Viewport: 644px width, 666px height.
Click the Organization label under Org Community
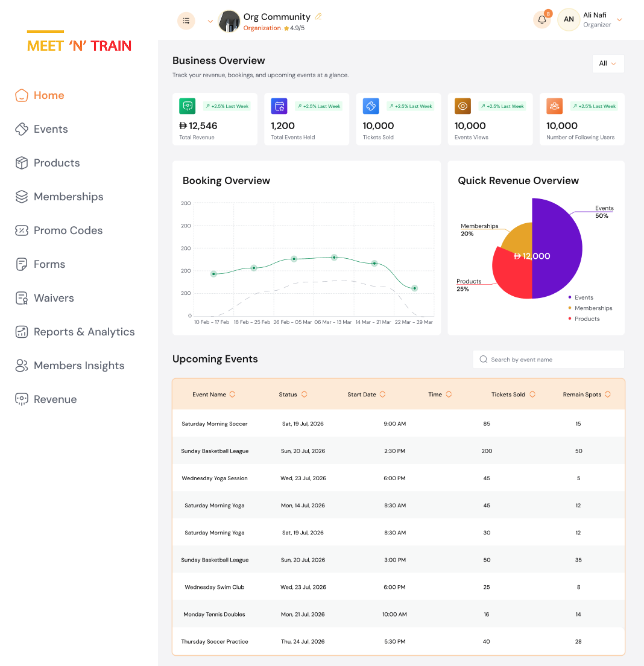(262, 28)
